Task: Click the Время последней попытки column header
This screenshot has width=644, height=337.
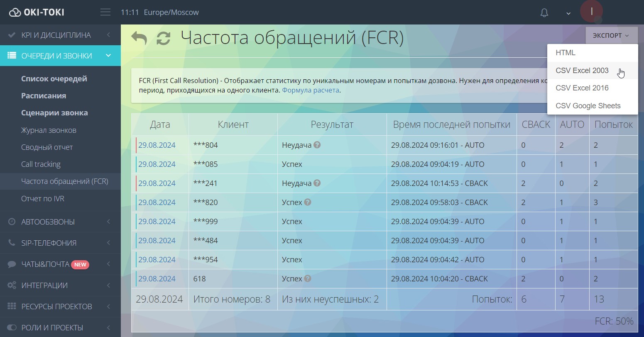Action: click(451, 125)
